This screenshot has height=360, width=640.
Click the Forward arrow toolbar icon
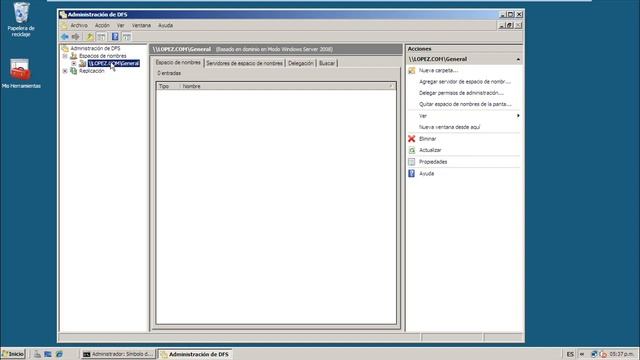pyautogui.click(x=76, y=37)
